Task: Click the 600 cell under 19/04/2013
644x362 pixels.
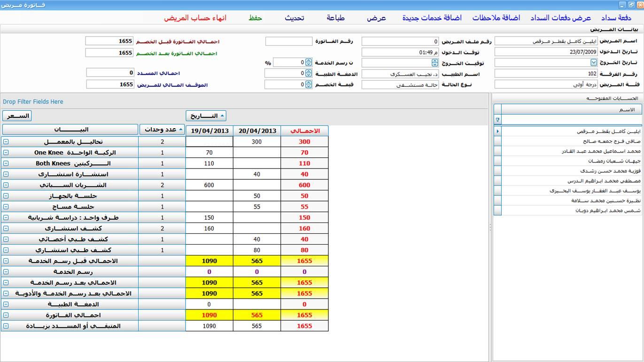Action: (209, 185)
